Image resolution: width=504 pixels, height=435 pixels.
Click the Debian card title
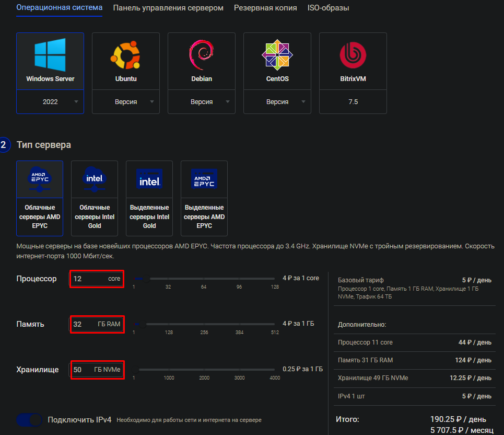click(202, 78)
